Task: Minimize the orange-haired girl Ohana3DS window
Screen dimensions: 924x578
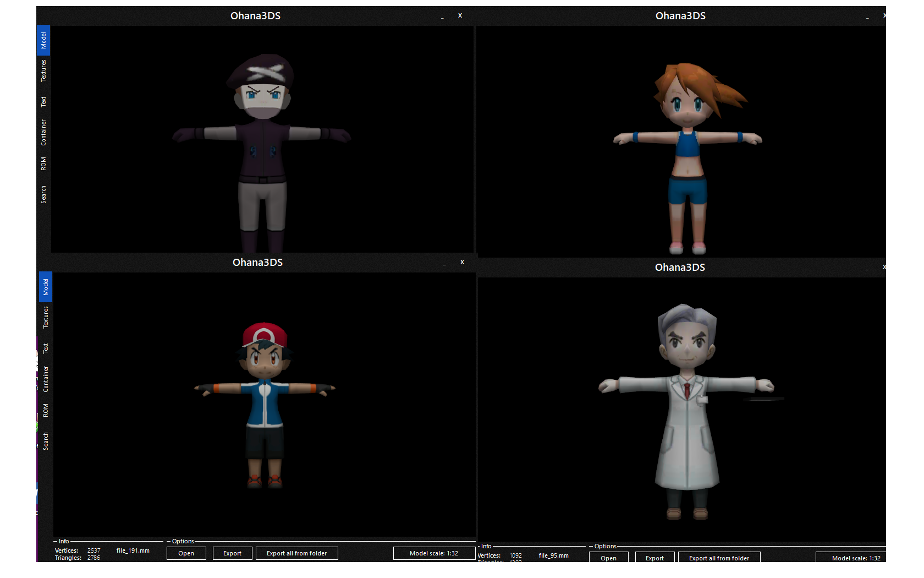Action: 867,17
